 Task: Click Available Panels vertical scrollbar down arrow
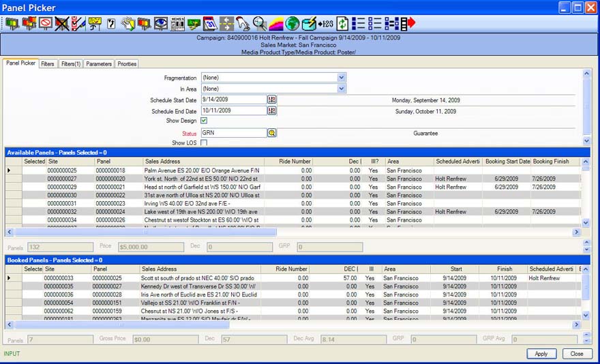coord(586,223)
